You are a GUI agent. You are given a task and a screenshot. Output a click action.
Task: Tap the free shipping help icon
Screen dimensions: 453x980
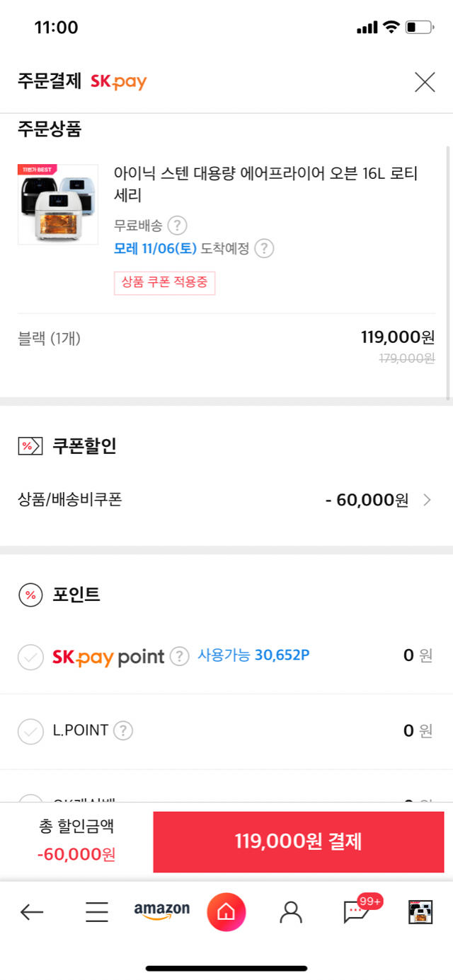tap(178, 226)
